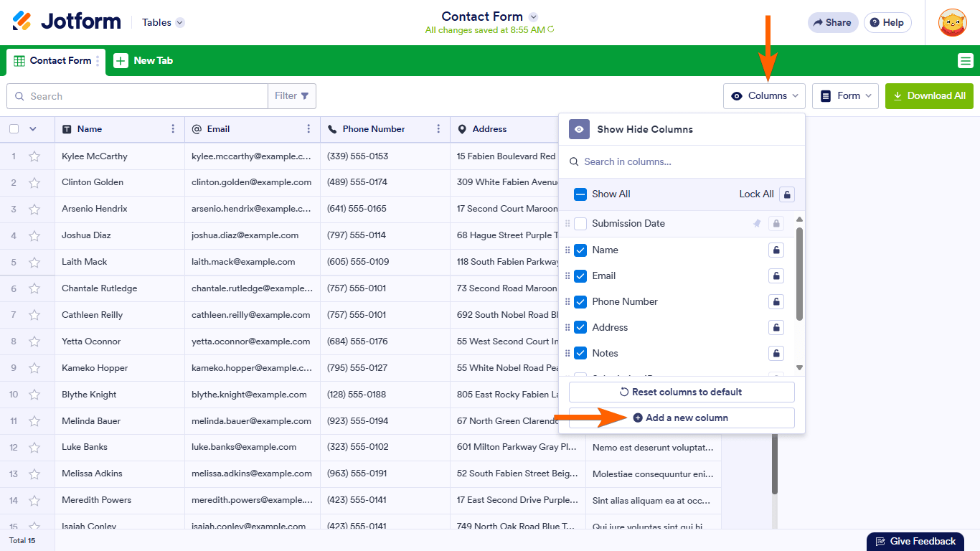Image resolution: width=980 pixels, height=551 pixels.
Task: Open the hamburger menu in the green bar
Action: click(966, 61)
